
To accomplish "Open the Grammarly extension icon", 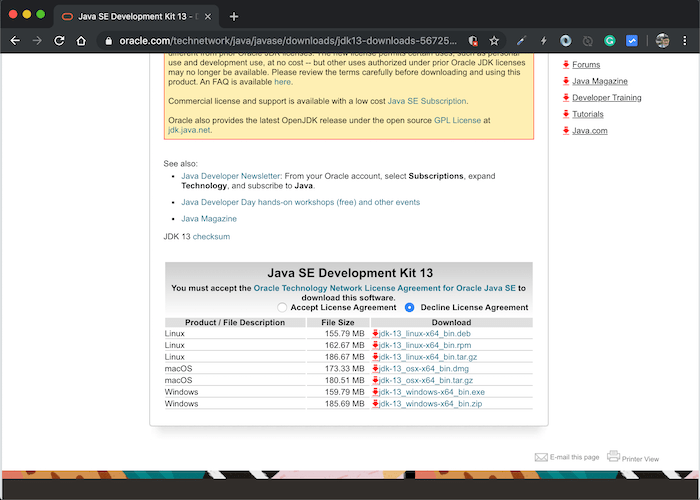I will pyautogui.click(x=609, y=41).
